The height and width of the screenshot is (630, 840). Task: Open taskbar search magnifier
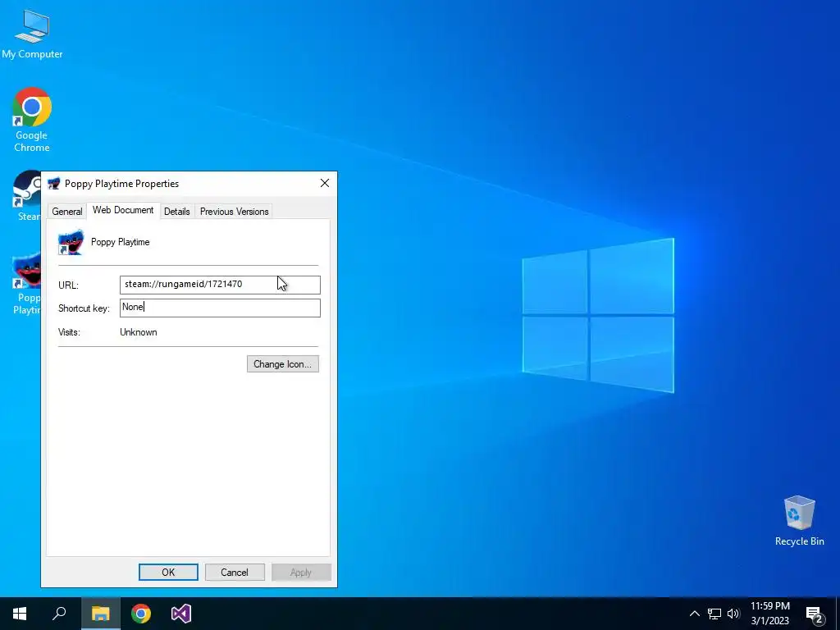coord(59,614)
